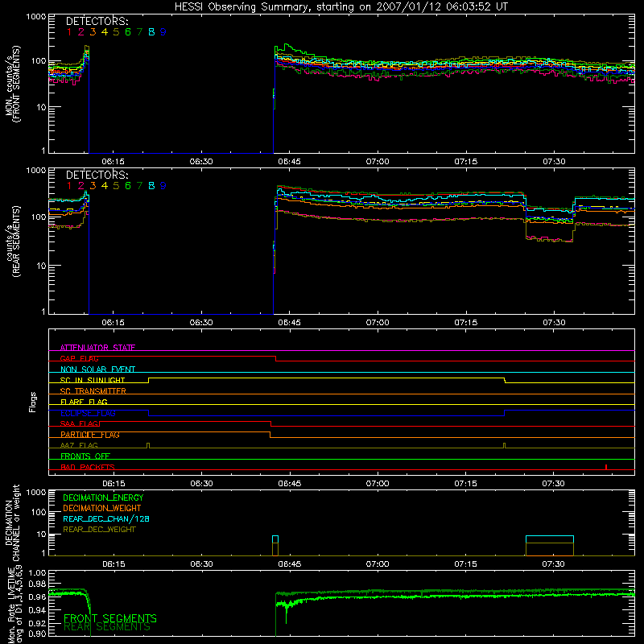Click detector 2 legend number in rear segments plot
The height and width of the screenshot is (644, 644).
(81, 186)
